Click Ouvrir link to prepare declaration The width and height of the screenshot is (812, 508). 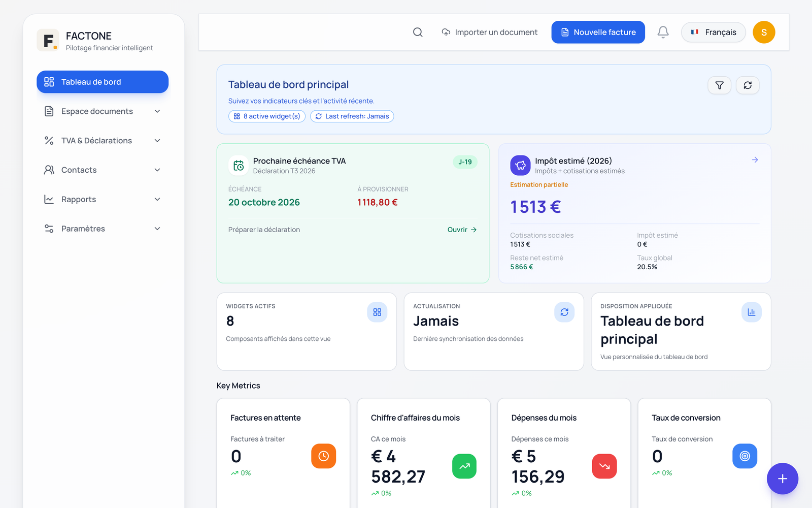[462, 230]
